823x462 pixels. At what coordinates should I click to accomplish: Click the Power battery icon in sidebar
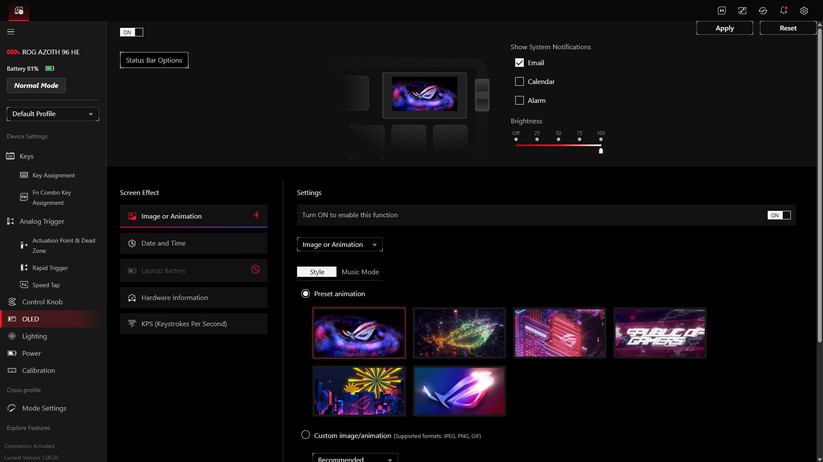point(12,353)
